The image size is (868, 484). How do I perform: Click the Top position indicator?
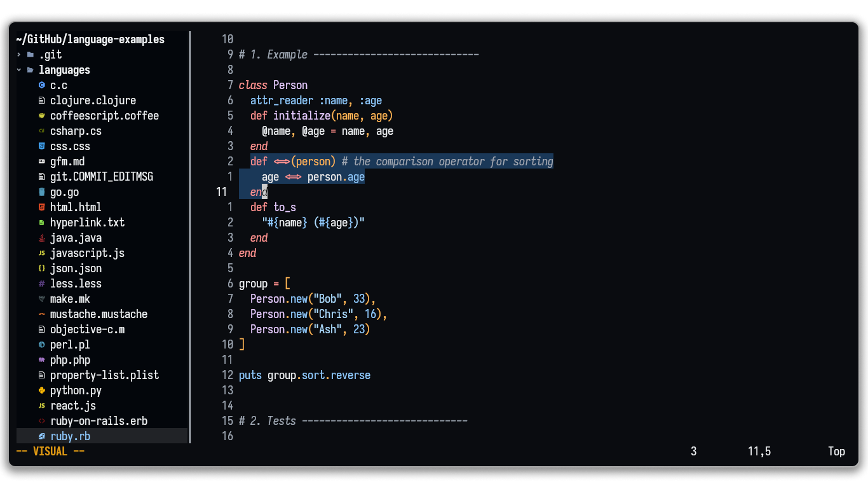836,451
